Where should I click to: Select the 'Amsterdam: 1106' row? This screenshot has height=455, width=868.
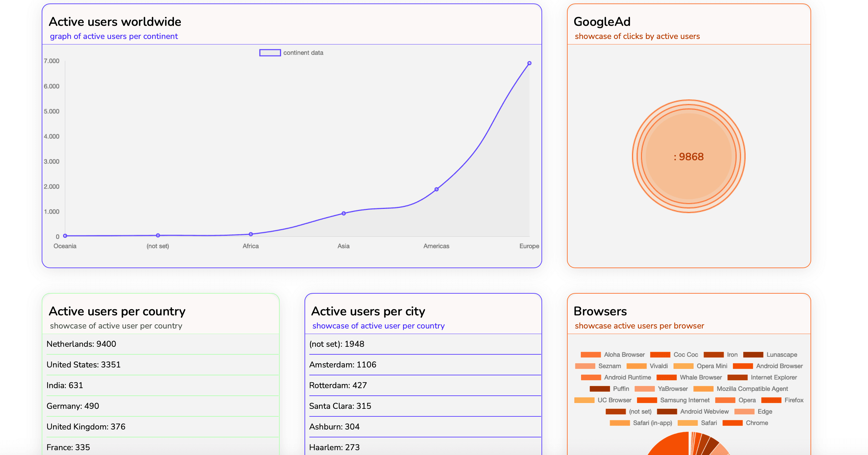coord(425,365)
